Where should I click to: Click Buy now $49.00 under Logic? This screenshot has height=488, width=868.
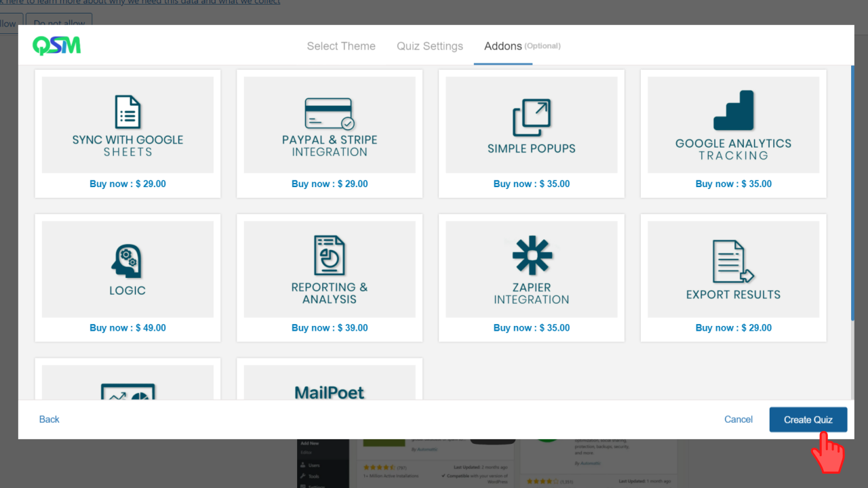tap(127, 327)
